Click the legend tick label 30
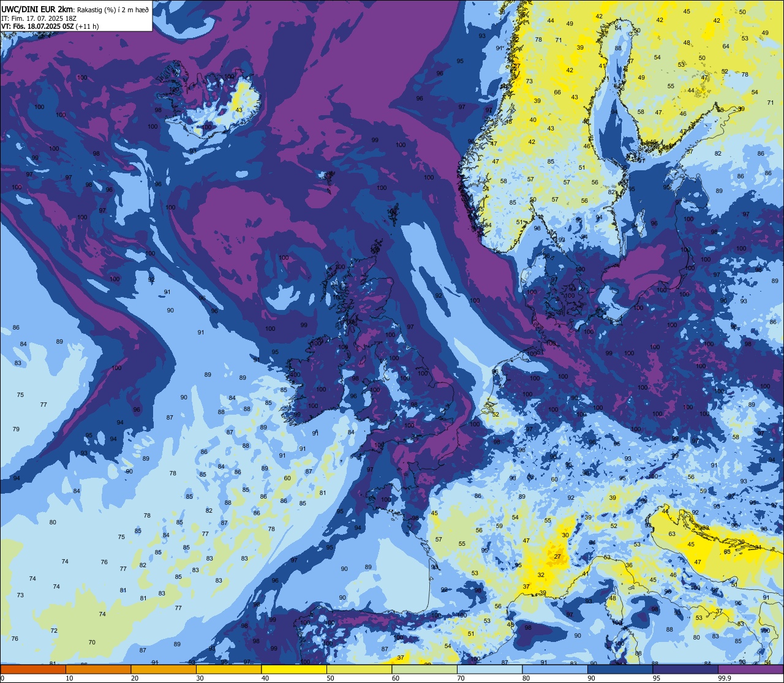Image resolution: width=784 pixels, height=683 pixels. pyautogui.click(x=200, y=678)
